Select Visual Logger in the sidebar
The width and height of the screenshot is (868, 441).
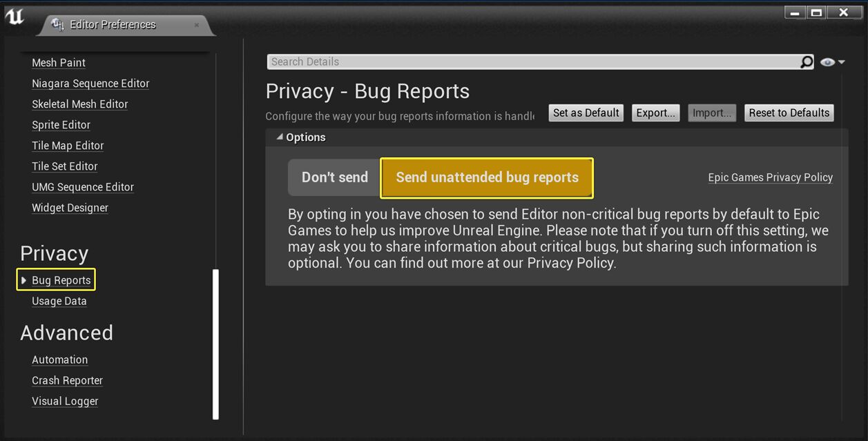tap(65, 401)
